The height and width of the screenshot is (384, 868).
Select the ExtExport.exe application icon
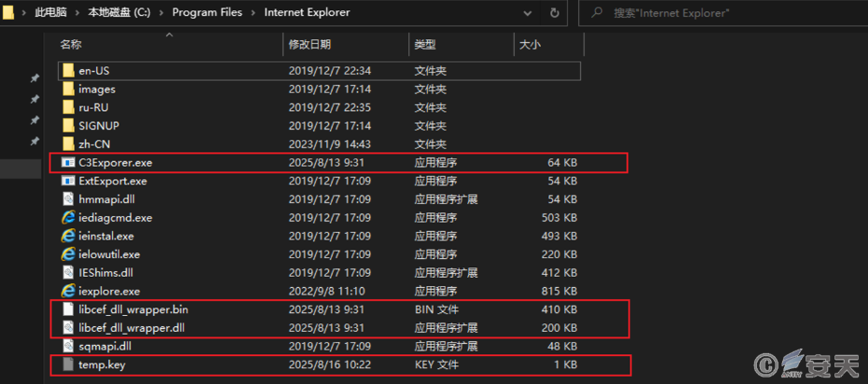(68, 181)
